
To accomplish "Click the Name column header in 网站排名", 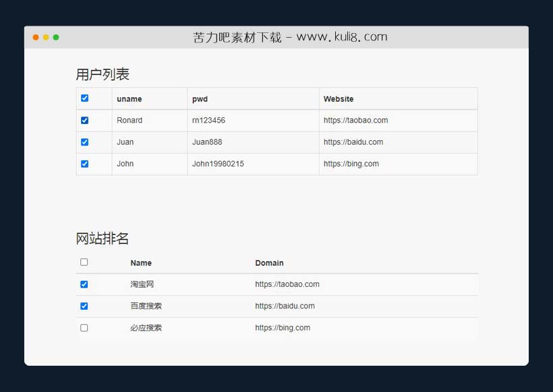I will coord(142,263).
